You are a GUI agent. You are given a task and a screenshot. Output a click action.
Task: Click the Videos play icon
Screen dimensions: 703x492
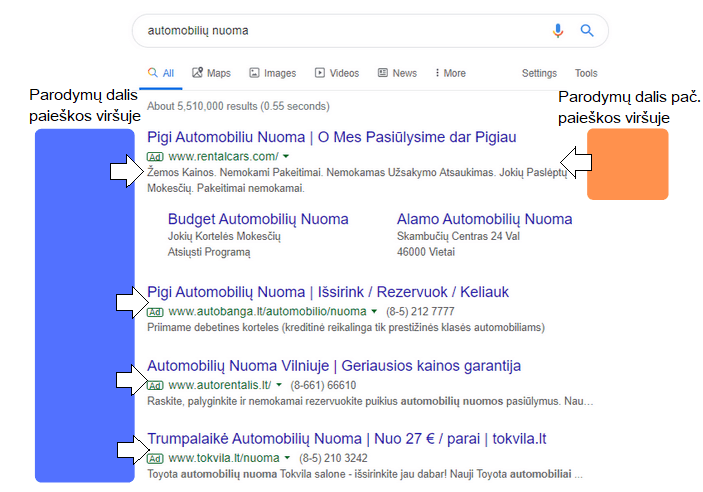click(x=320, y=73)
